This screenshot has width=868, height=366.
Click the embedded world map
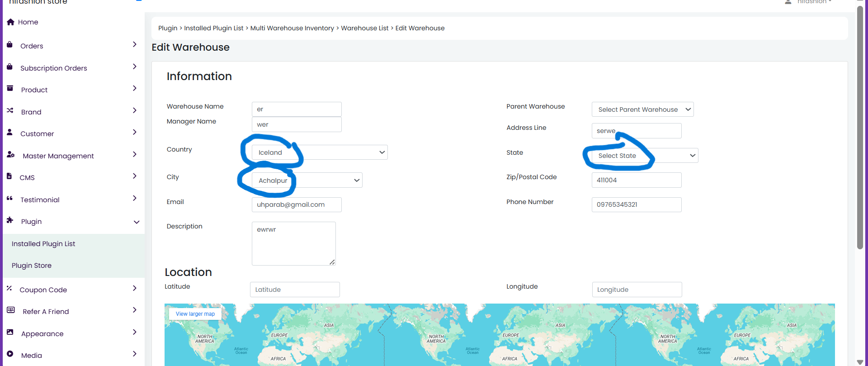click(500, 335)
